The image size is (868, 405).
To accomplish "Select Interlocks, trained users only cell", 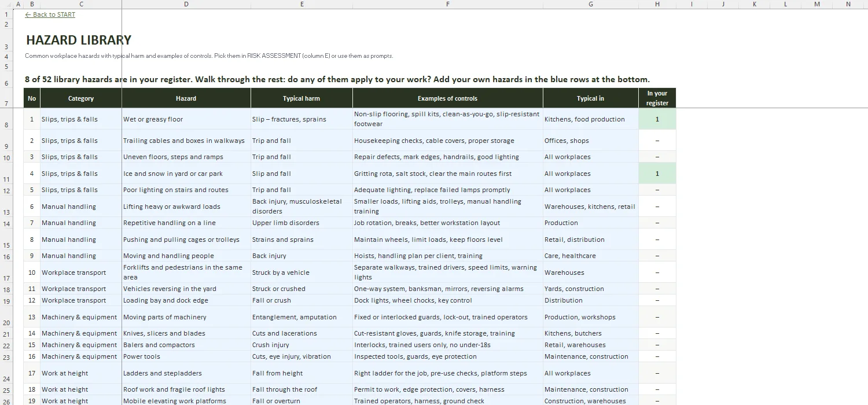I will 448,345.
